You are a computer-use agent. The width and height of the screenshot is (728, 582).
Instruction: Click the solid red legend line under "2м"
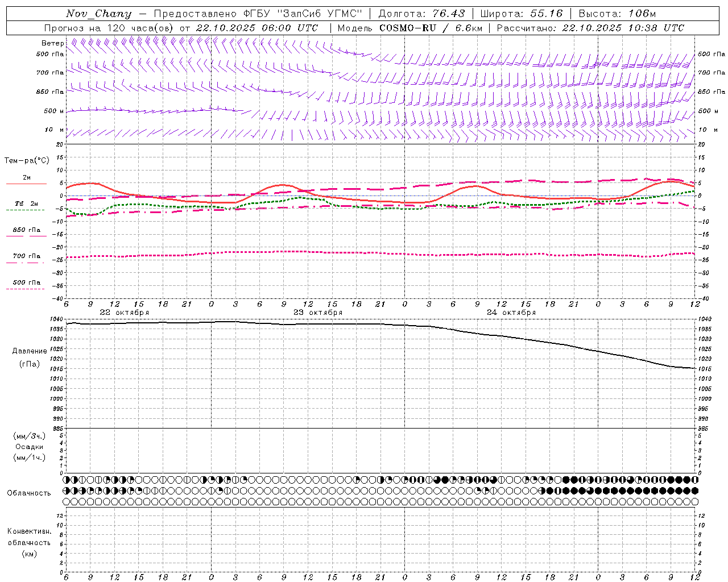pyautogui.click(x=26, y=184)
